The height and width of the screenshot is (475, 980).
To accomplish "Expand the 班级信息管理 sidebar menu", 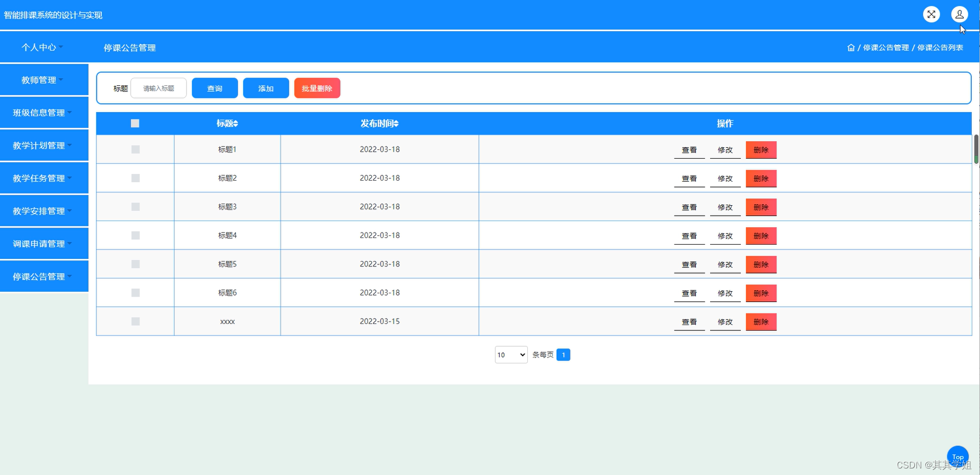I will (x=44, y=113).
